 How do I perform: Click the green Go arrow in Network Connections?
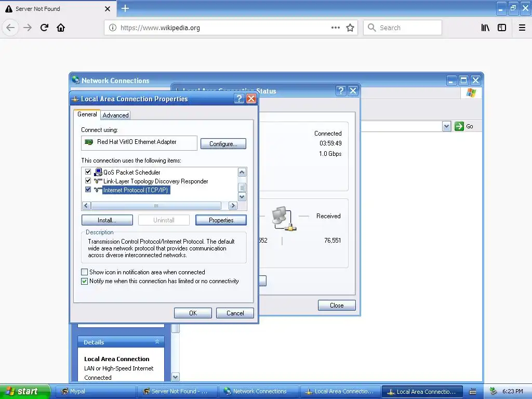(459, 126)
